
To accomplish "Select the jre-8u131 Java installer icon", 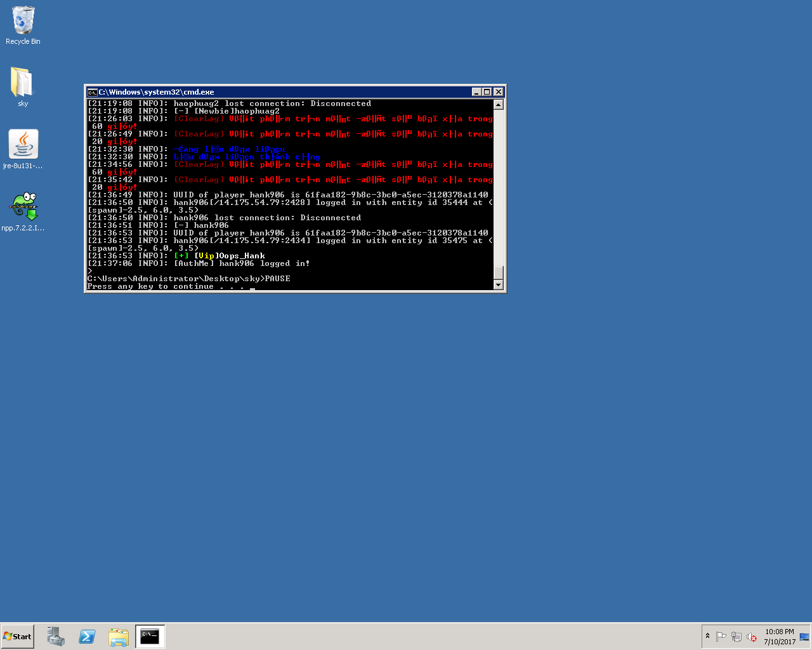I will point(23,149).
